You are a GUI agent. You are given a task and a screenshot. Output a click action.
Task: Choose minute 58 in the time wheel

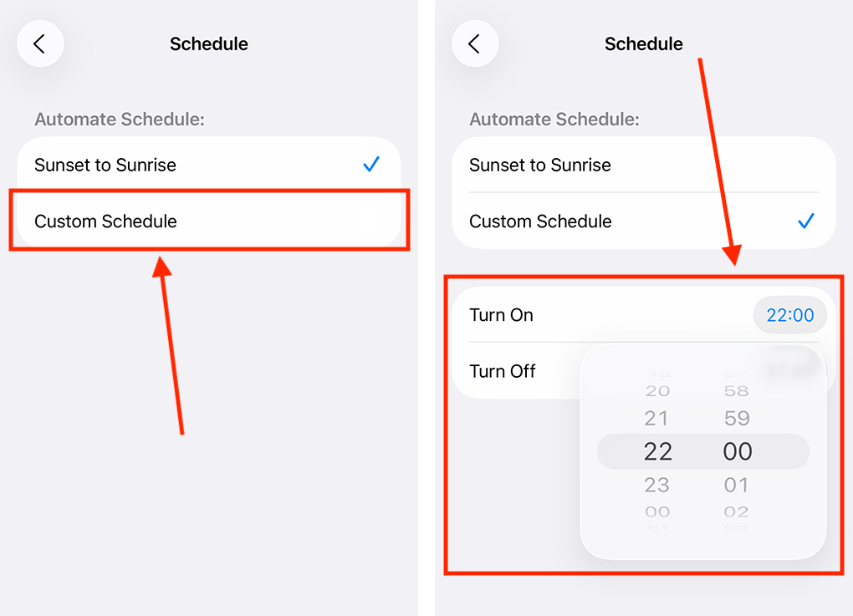point(737,391)
